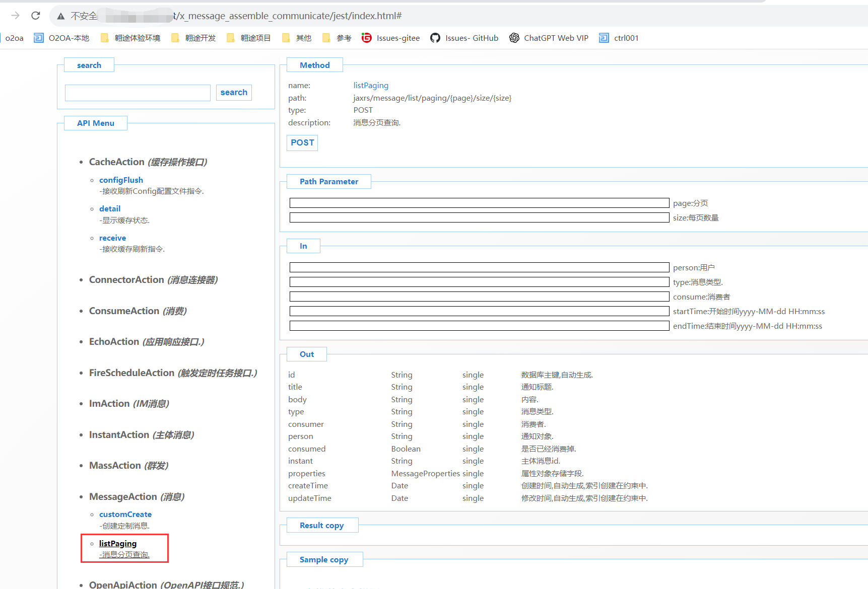The width and height of the screenshot is (868, 589).
Task: Click the insecure site warning icon
Action: [x=61, y=16]
